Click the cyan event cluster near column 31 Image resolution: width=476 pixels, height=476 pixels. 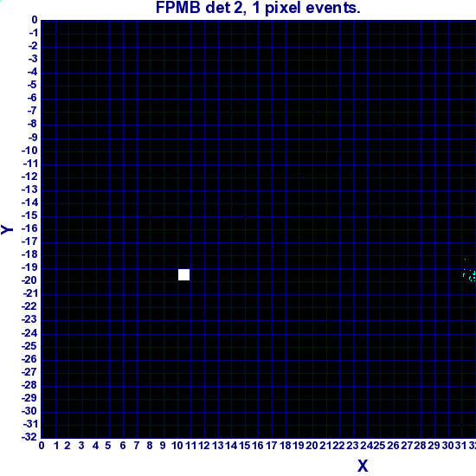469,275
